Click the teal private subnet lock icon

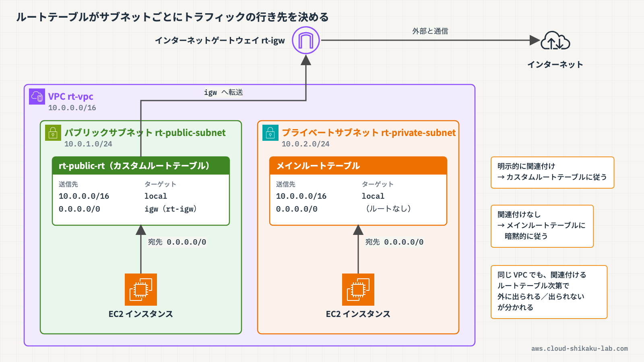270,133
